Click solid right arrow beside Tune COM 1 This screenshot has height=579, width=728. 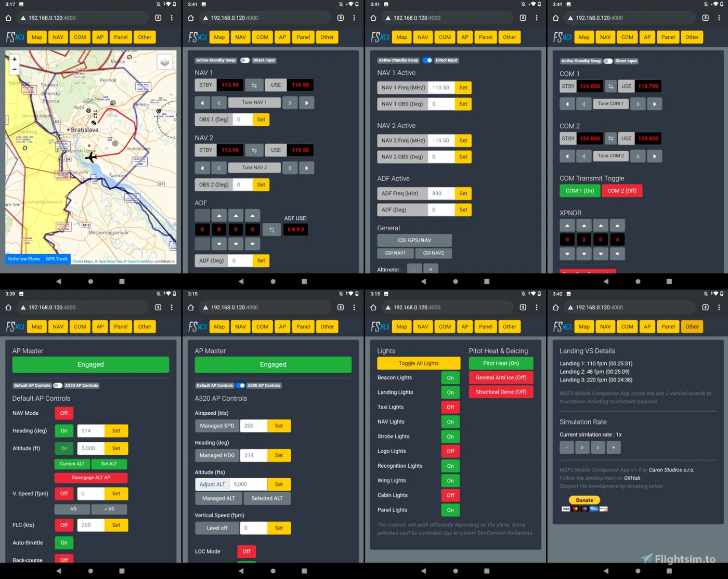tap(655, 104)
